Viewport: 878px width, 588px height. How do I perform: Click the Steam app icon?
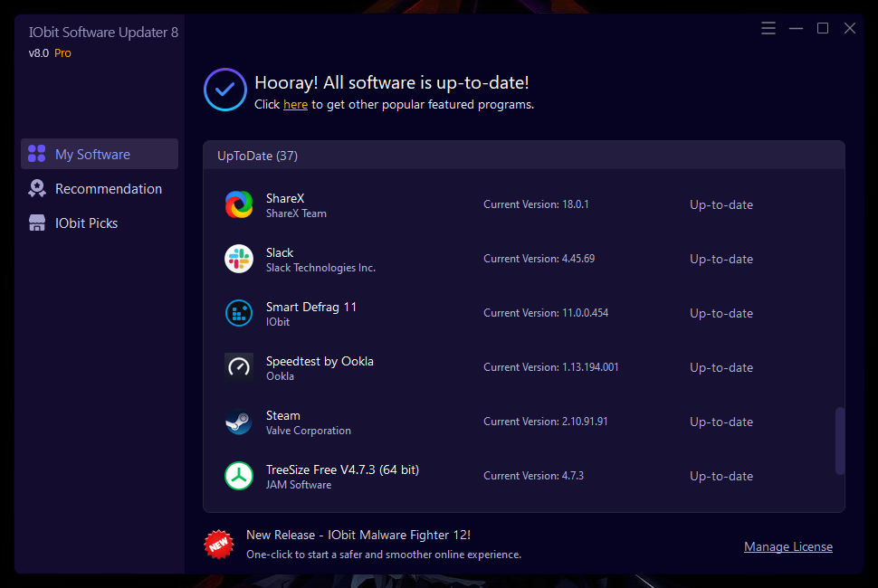click(x=239, y=422)
